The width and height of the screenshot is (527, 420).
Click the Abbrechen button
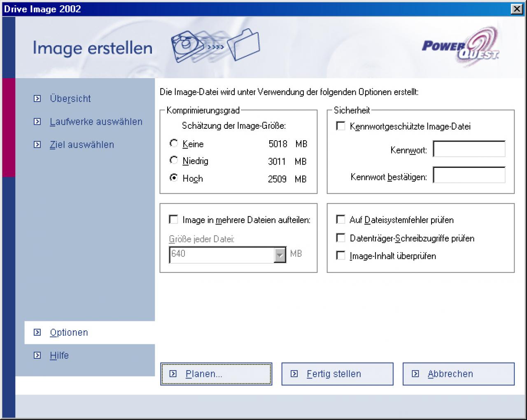pos(459,374)
